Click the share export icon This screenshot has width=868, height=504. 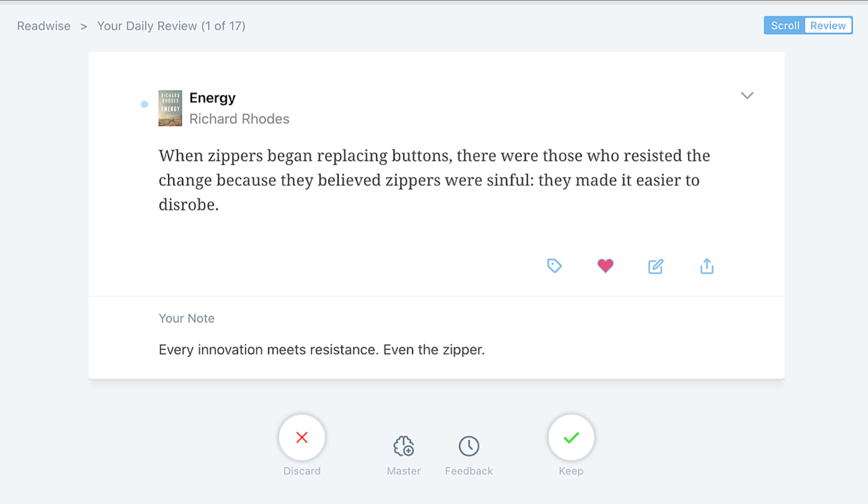[x=707, y=266]
